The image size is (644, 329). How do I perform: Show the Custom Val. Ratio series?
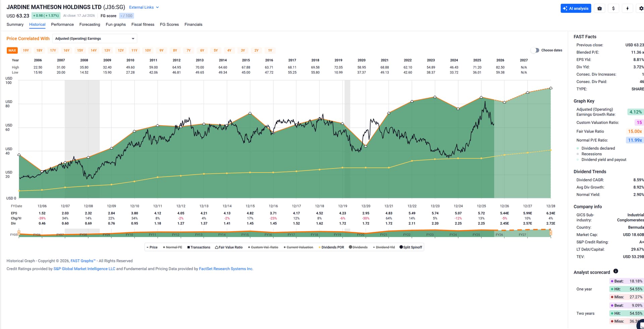point(263,247)
